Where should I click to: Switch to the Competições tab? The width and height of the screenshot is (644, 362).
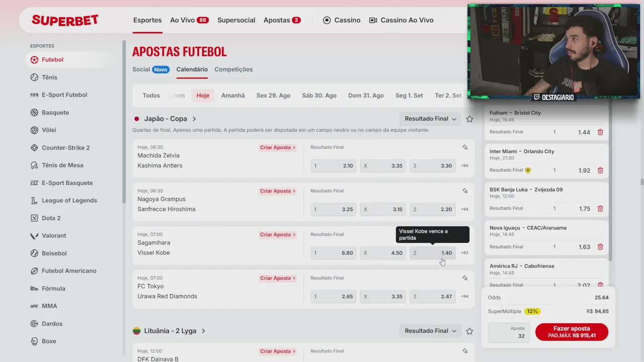(233, 69)
